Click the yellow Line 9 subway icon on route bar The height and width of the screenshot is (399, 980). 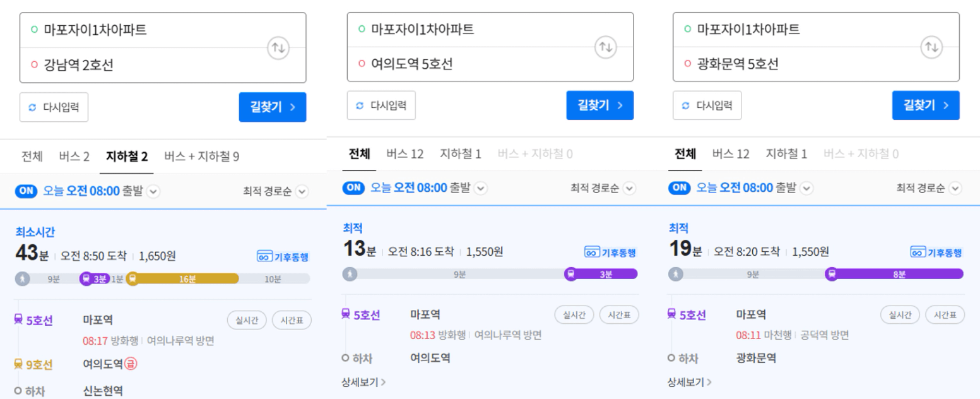pyautogui.click(x=133, y=278)
